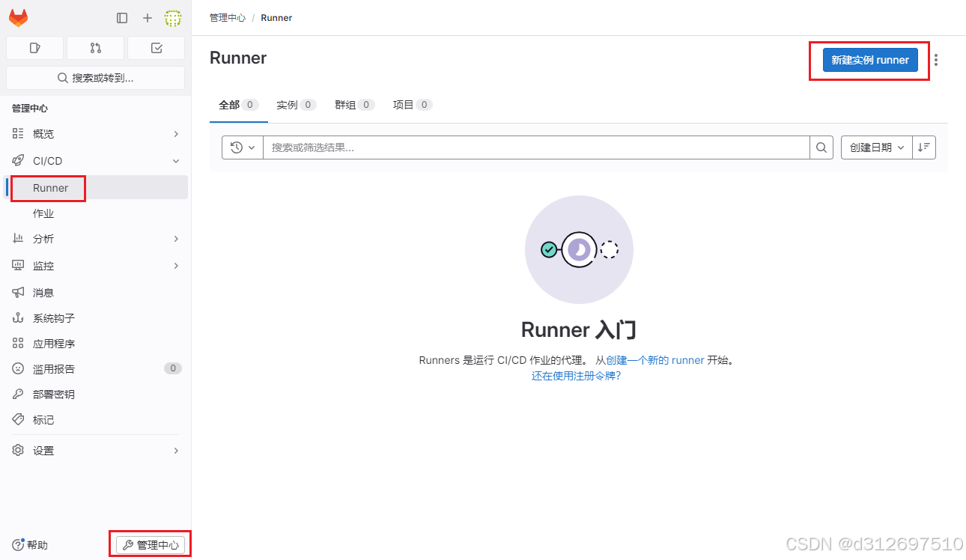Click the 分析 chart icon
The height and width of the screenshot is (560, 966).
[x=18, y=239]
